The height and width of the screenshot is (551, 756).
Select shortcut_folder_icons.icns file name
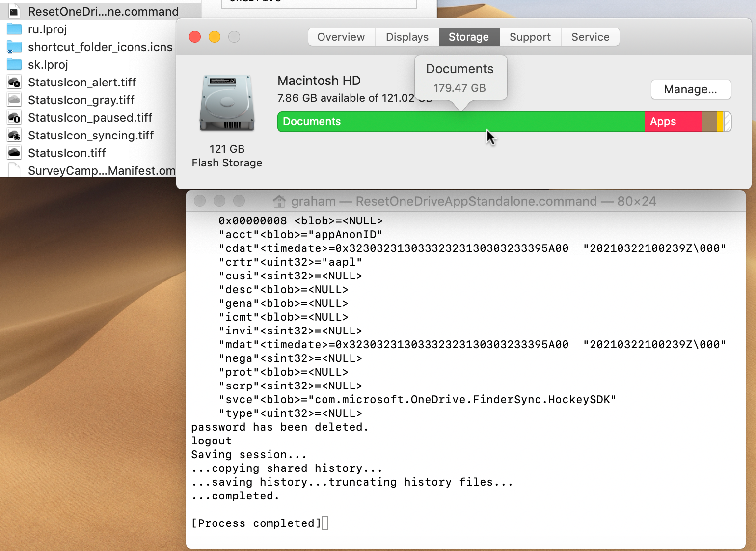[x=100, y=47]
